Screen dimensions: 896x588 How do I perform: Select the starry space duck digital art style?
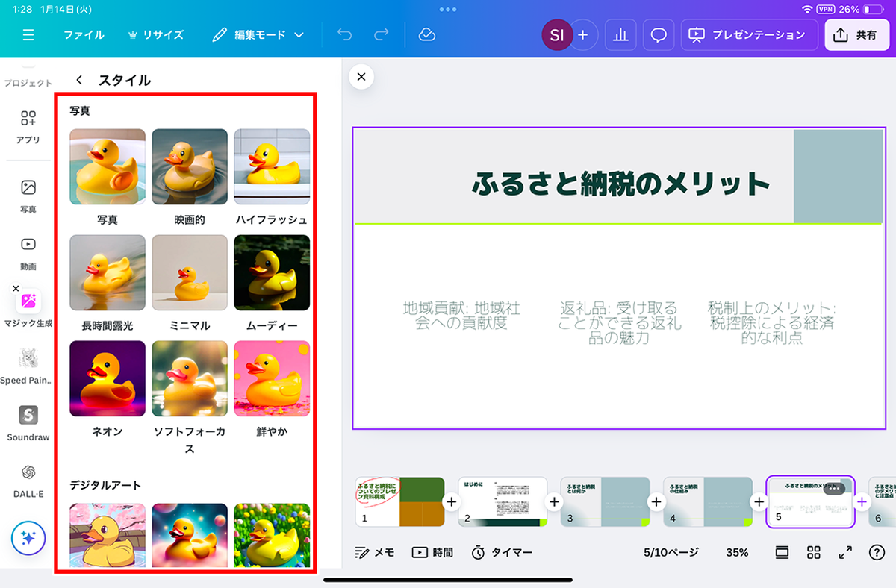pos(190,535)
